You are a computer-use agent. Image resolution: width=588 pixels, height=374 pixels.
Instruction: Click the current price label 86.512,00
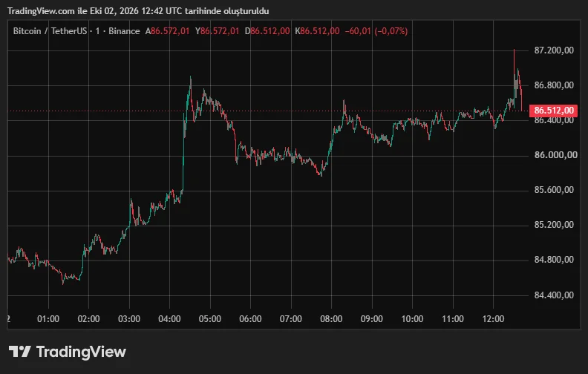click(x=553, y=111)
